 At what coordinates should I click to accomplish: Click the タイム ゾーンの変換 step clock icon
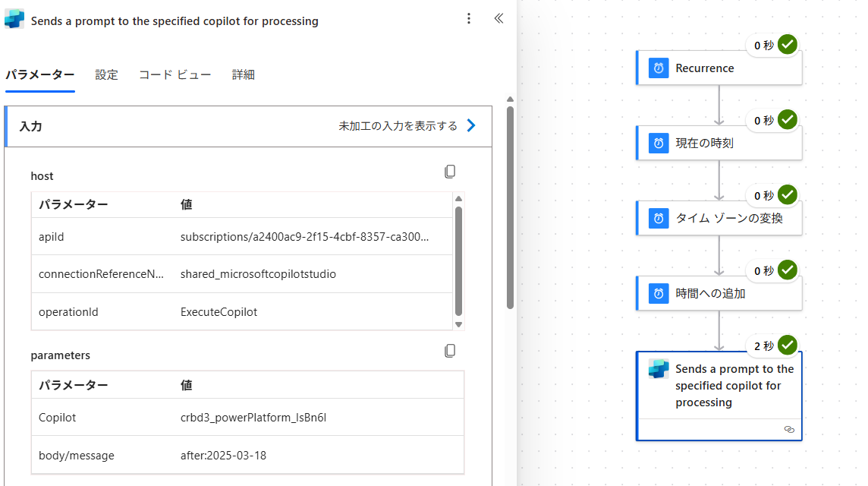point(658,219)
